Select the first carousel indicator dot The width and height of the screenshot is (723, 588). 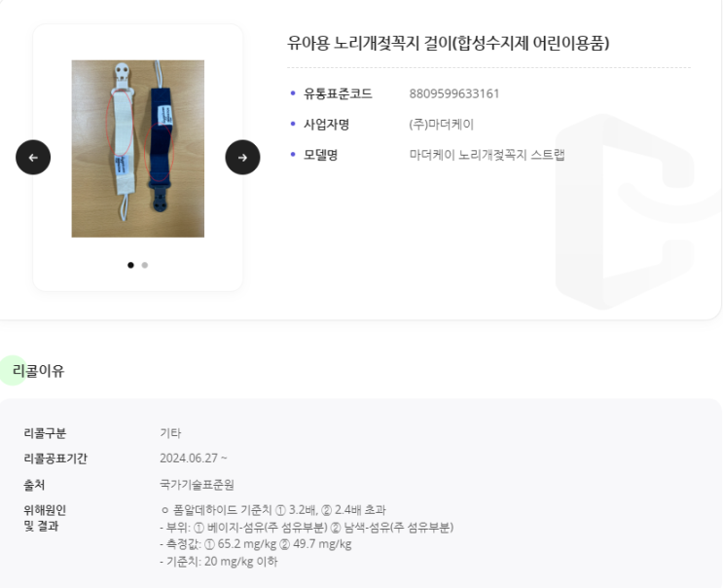tap(131, 265)
